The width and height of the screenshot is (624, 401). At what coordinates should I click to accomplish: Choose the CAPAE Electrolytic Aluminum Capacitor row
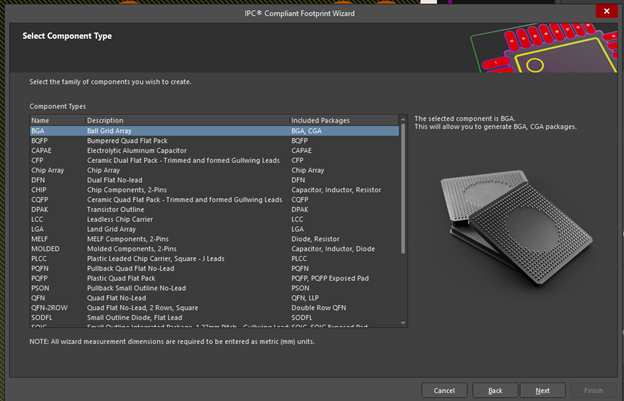[x=214, y=150]
